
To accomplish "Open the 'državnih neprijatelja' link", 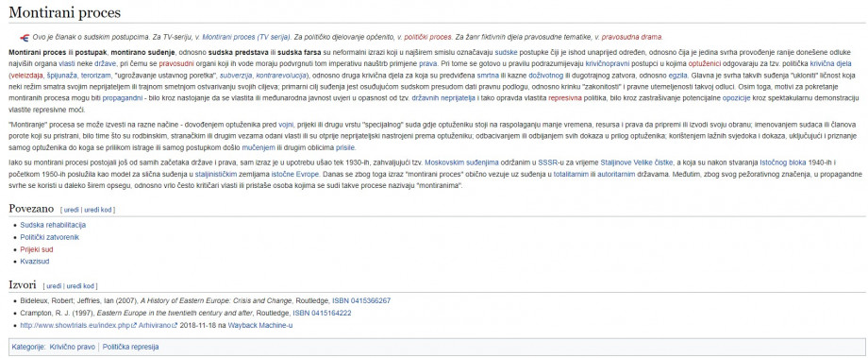I will pyautogui.click(x=443, y=97).
